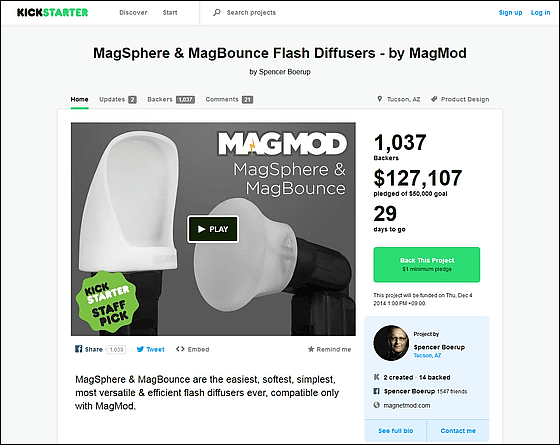The image size is (560, 445).
Task: Click See full bio link
Action: pyautogui.click(x=396, y=431)
